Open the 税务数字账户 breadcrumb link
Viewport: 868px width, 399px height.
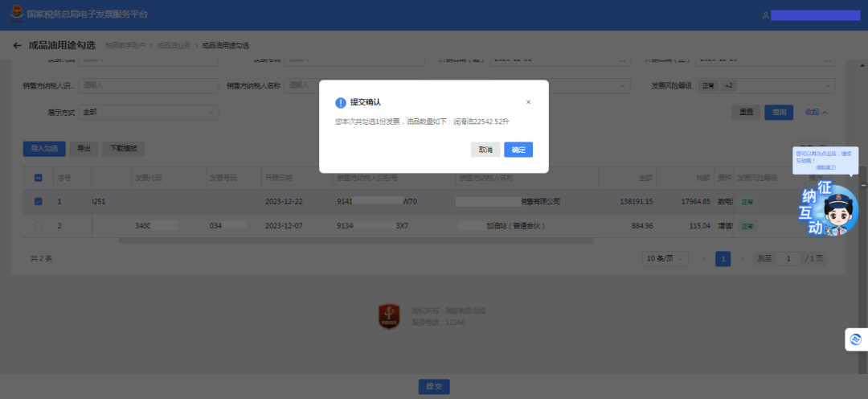(125, 45)
